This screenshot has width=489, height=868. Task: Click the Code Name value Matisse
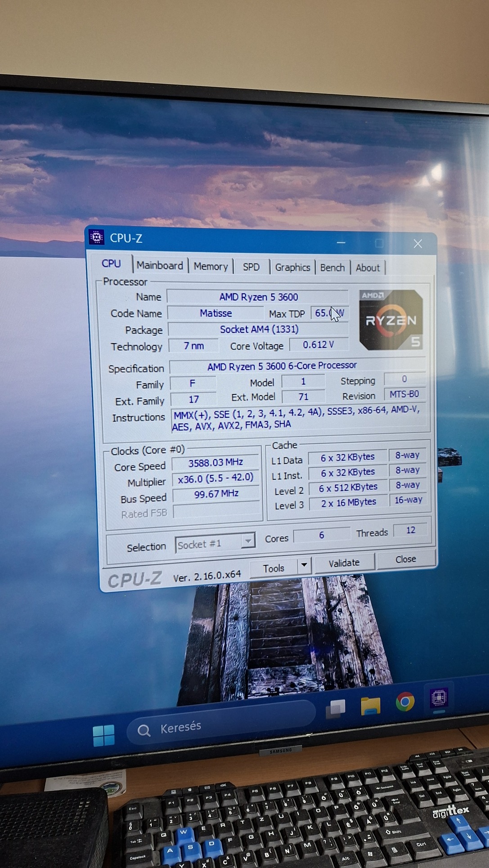pyautogui.click(x=215, y=313)
